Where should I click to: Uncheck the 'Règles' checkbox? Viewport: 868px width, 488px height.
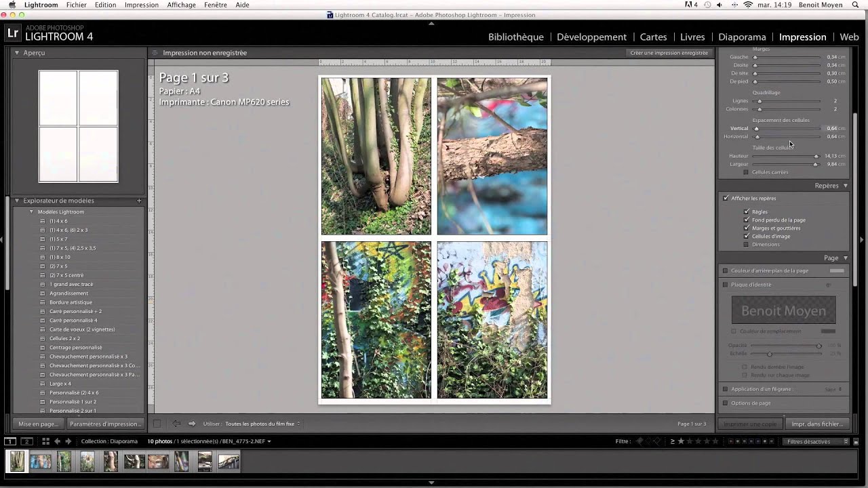747,211
